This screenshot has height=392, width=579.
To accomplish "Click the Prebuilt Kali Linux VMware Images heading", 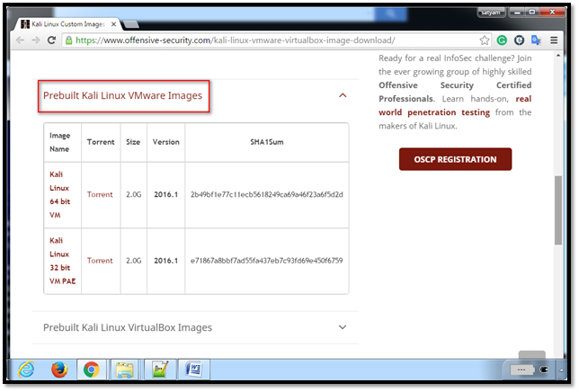I will tap(123, 95).
